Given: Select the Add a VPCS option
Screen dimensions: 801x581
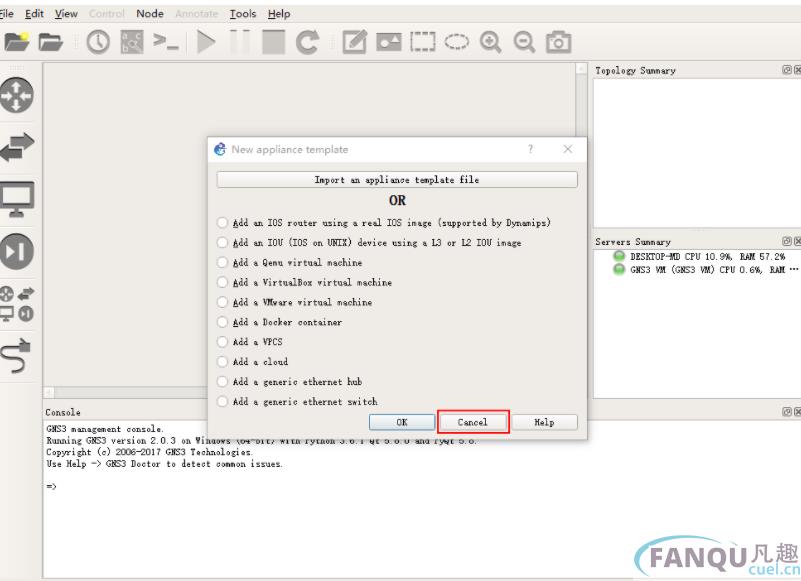Looking at the screenshot, I should (249, 342).
